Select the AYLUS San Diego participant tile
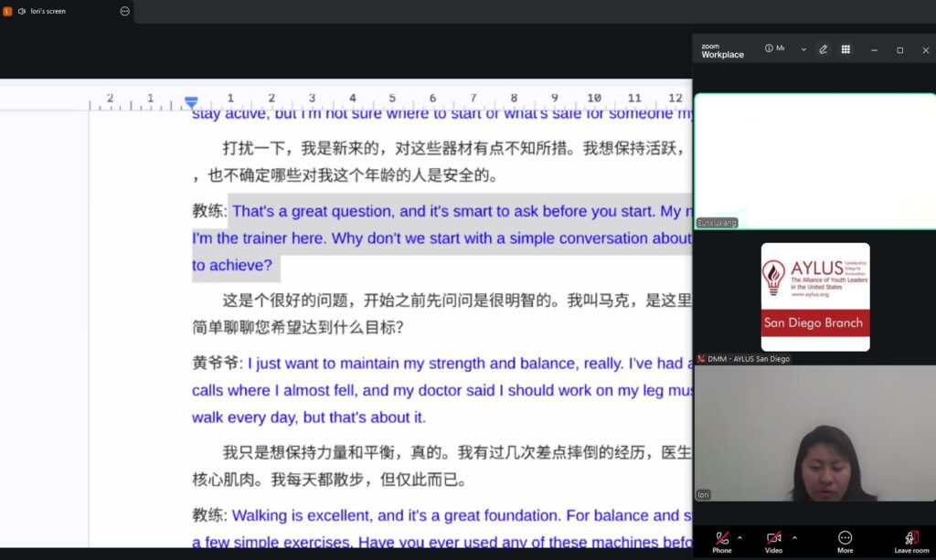 tap(814, 297)
